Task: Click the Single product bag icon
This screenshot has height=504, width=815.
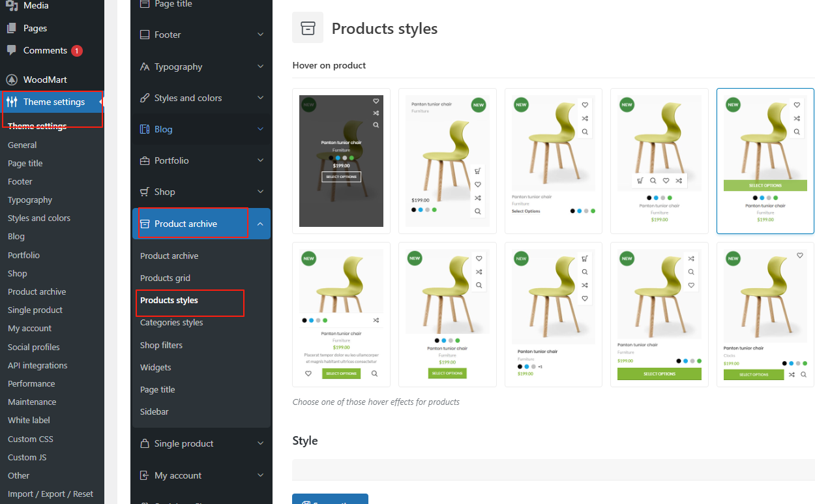Action: point(145,443)
